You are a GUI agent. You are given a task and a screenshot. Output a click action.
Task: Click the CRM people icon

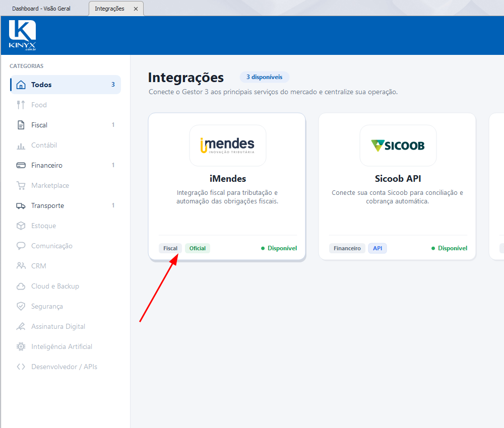(21, 266)
